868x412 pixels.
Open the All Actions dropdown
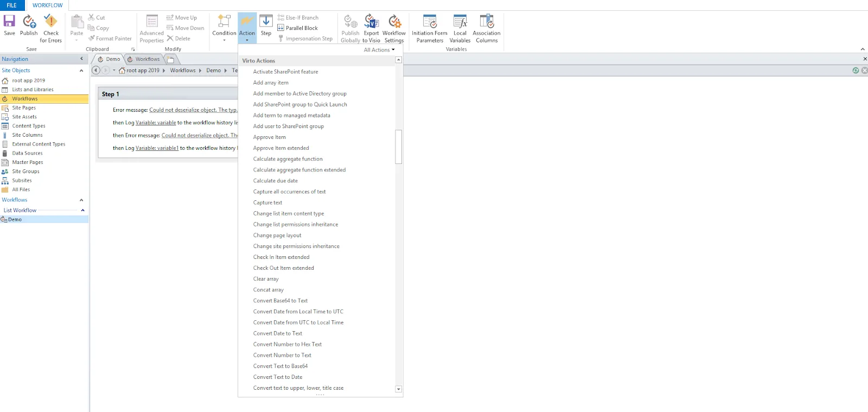point(379,50)
